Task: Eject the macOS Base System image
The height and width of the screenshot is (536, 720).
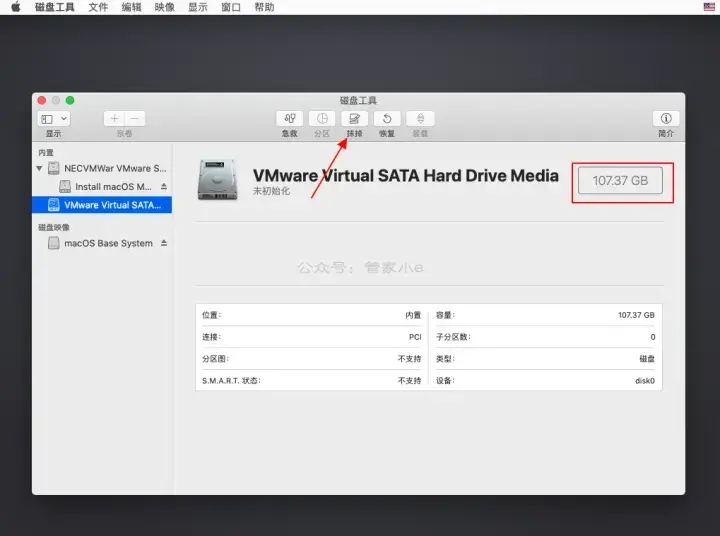Action: click(164, 243)
